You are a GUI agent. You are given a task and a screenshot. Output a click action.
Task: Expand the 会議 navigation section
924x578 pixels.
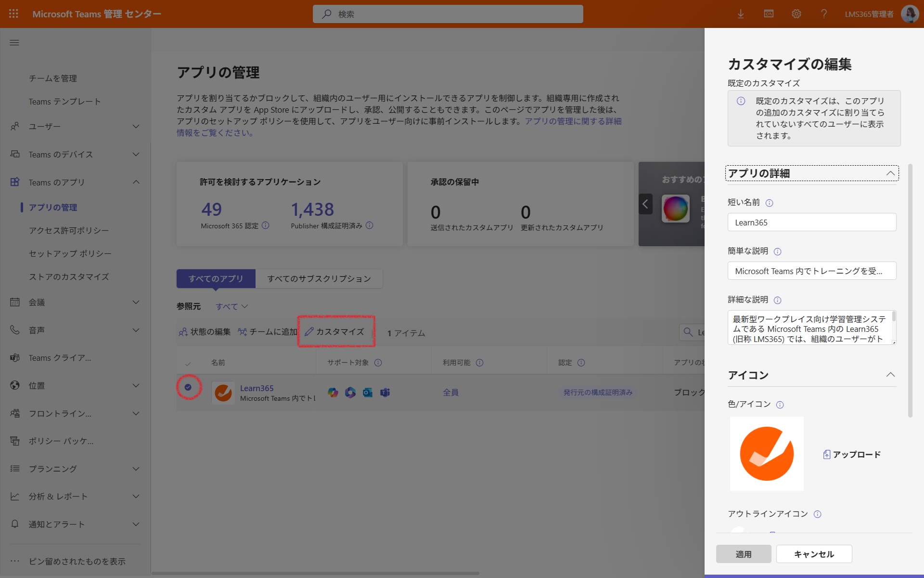[x=136, y=302]
